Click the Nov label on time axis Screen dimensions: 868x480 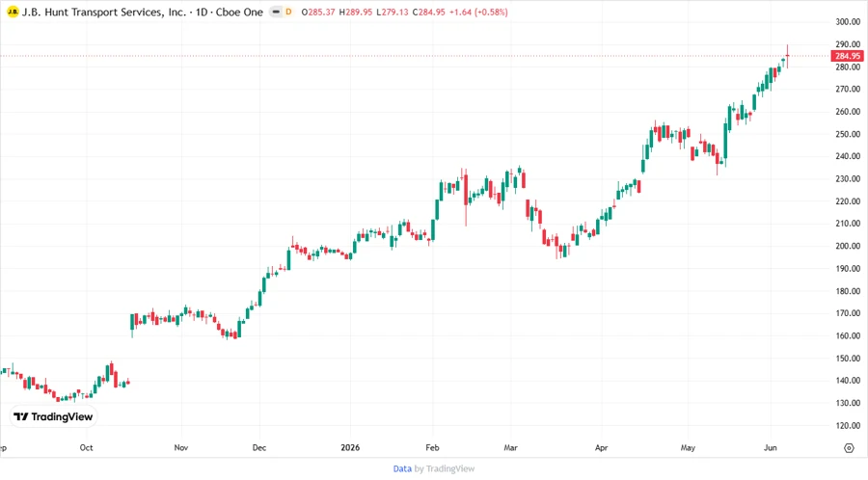(x=181, y=447)
